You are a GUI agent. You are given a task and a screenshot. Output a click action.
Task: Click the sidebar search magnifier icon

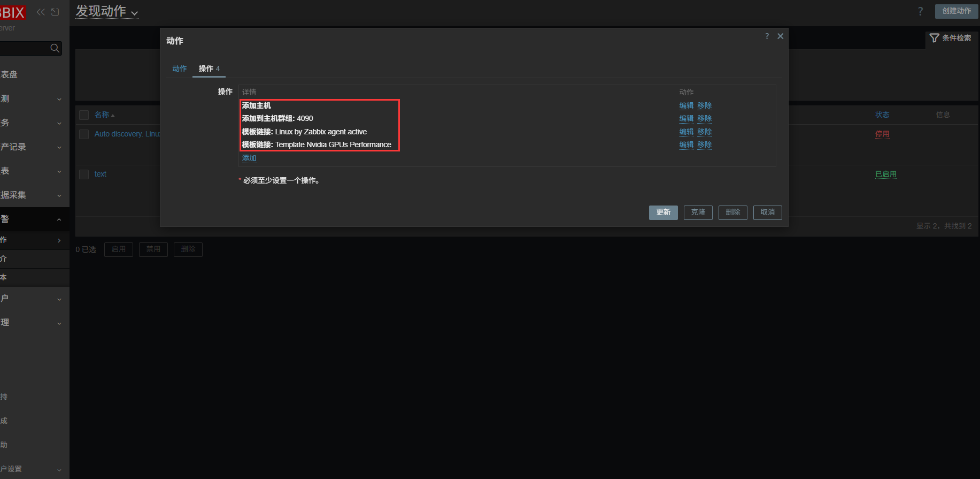[x=55, y=48]
